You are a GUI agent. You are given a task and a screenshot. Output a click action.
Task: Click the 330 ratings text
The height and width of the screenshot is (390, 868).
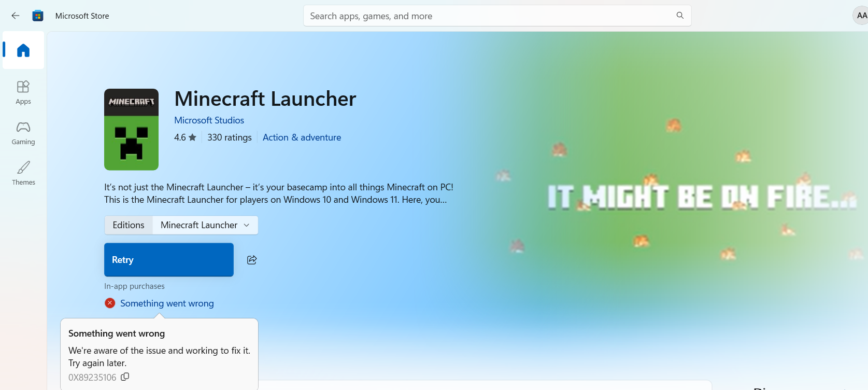230,137
